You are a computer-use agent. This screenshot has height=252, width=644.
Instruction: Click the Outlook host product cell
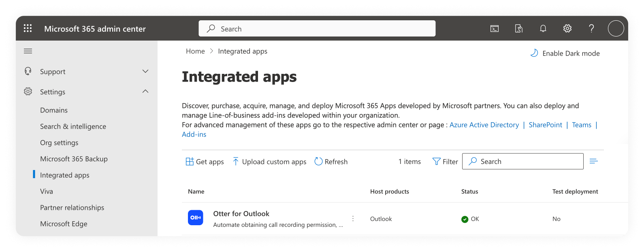pyautogui.click(x=381, y=219)
